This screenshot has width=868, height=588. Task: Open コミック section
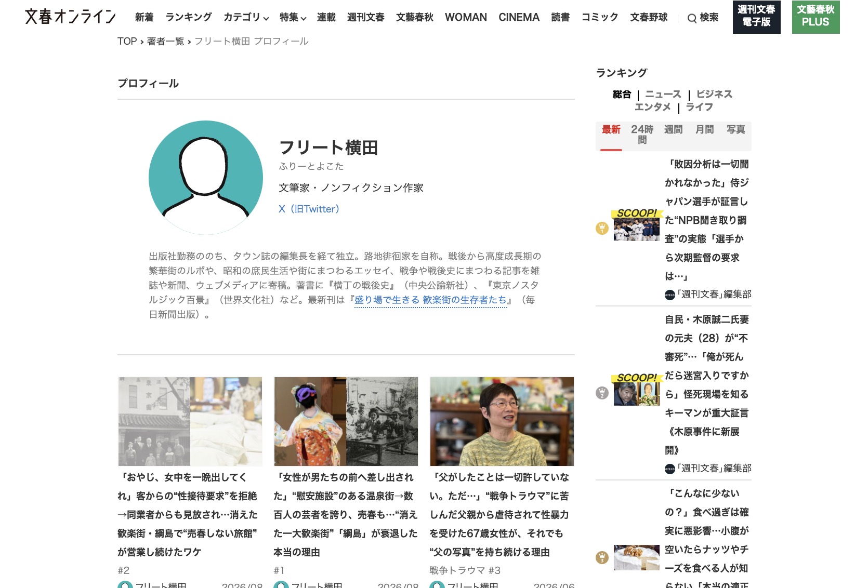point(600,17)
